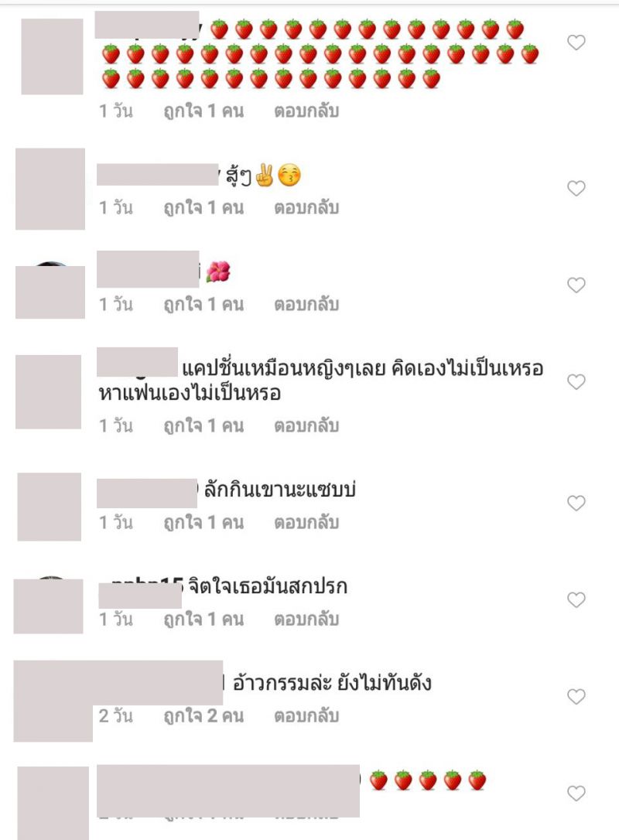Viewport: 619px width, 840px height.
Task: Reply to the จิตใจเธอมันสกปรก comment
Action: [306, 619]
